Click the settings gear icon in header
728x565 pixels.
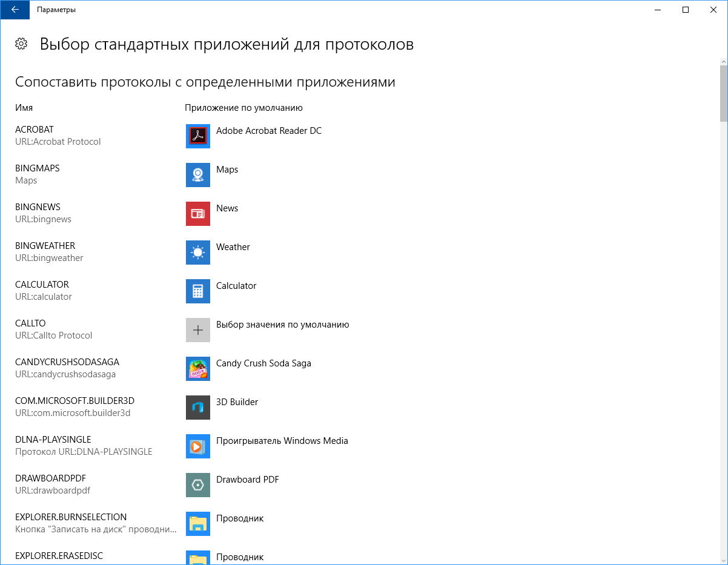21,44
